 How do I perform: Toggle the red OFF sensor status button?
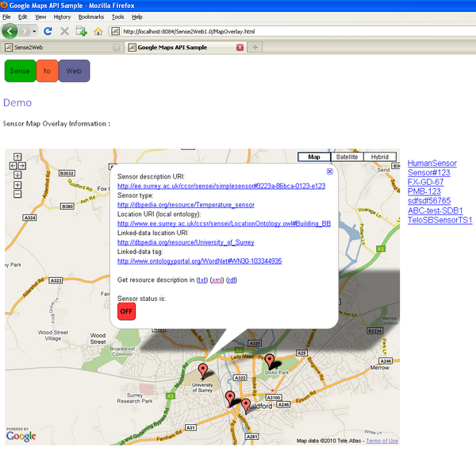pos(126,311)
